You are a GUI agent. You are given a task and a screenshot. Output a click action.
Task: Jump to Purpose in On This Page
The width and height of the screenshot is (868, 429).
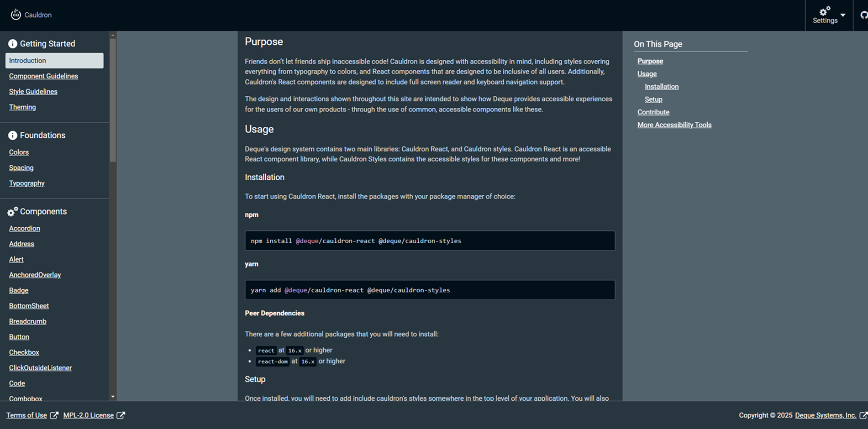click(650, 61)
